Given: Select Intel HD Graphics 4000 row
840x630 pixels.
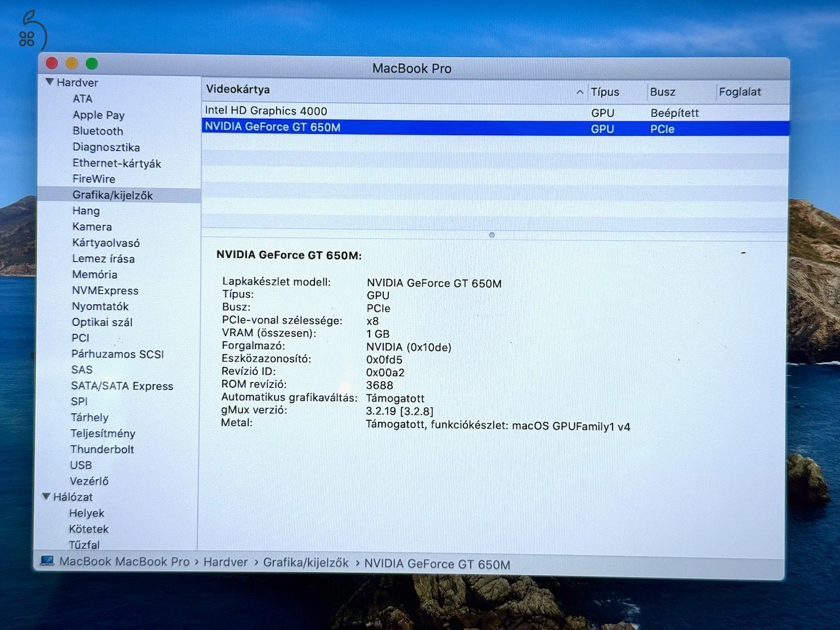Looking at the screenshot, I should click(495, 112).
